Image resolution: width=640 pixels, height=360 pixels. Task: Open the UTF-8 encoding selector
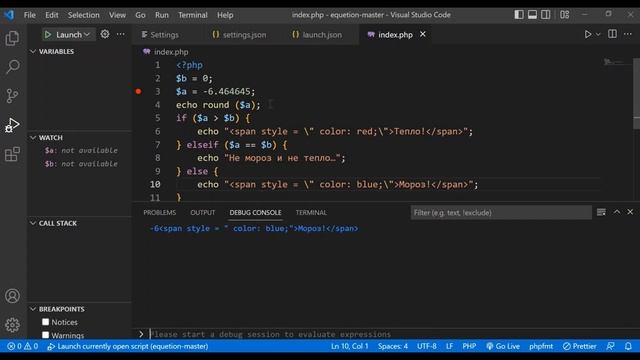[x=427, y=346]
